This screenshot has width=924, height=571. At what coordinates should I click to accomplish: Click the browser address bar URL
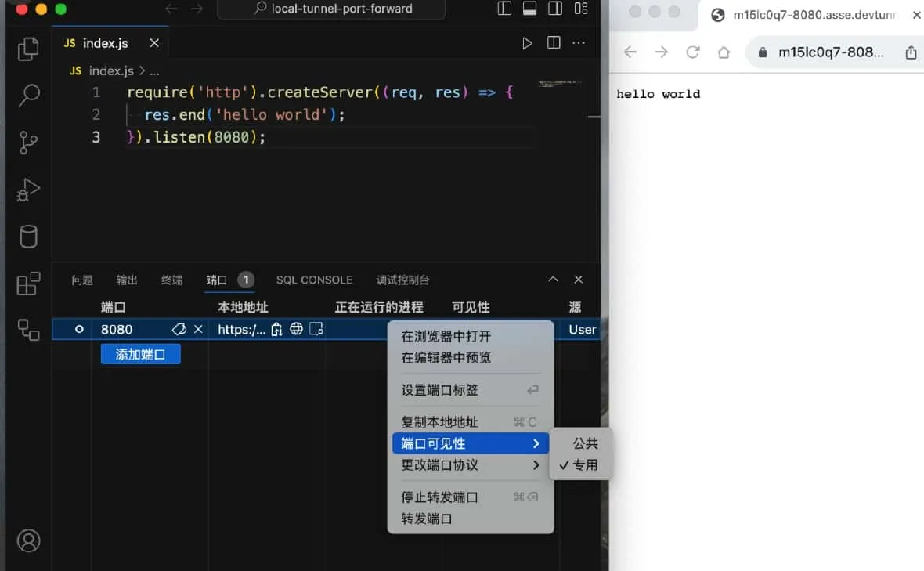(x=830, y=52)
